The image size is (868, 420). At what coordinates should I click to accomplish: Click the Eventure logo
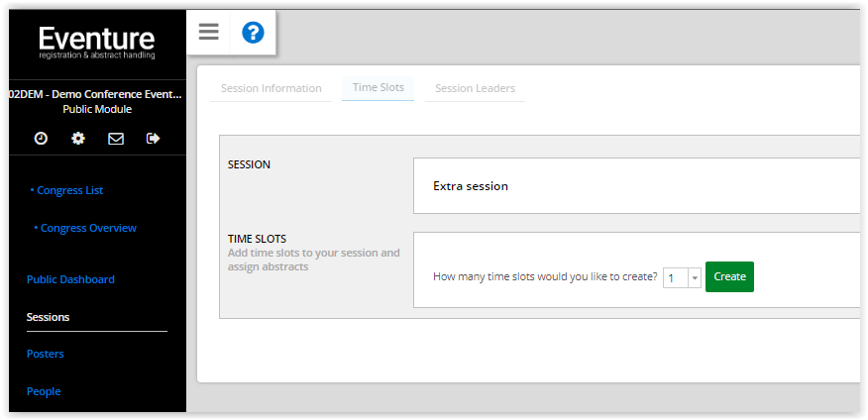pos(97,43)
